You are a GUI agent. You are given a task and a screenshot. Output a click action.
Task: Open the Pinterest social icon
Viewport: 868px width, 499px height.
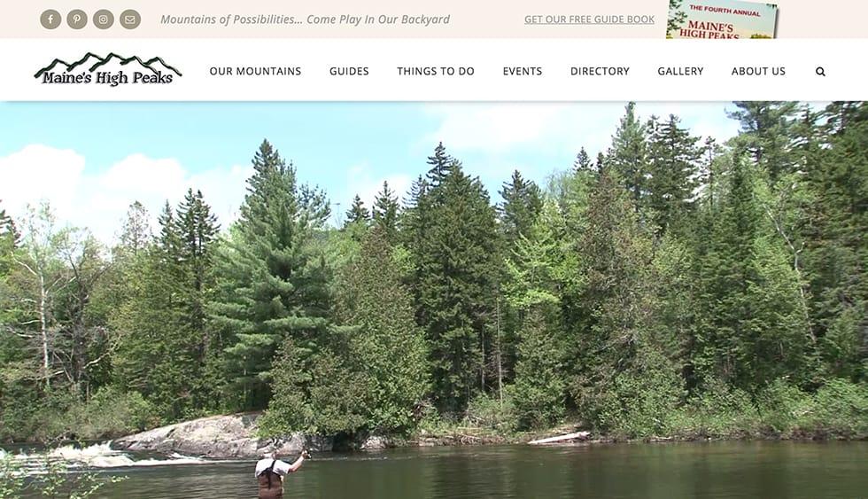click(77, 19)
